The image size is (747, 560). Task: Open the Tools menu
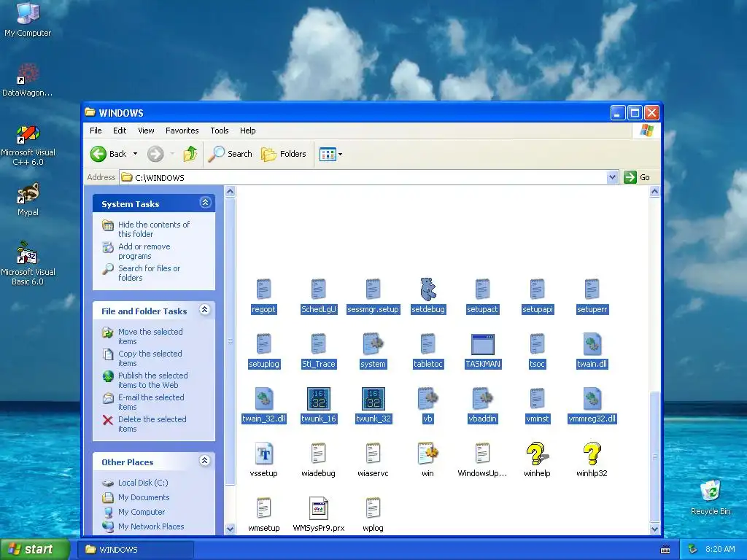[x=220, y=131]
